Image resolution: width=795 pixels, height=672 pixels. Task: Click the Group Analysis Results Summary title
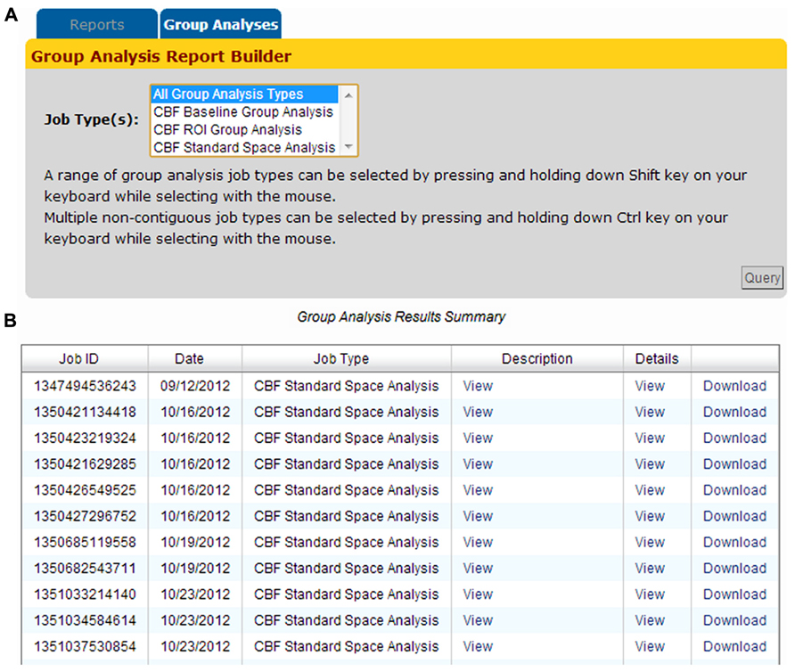pyautogui.click(x=401, y=316)
